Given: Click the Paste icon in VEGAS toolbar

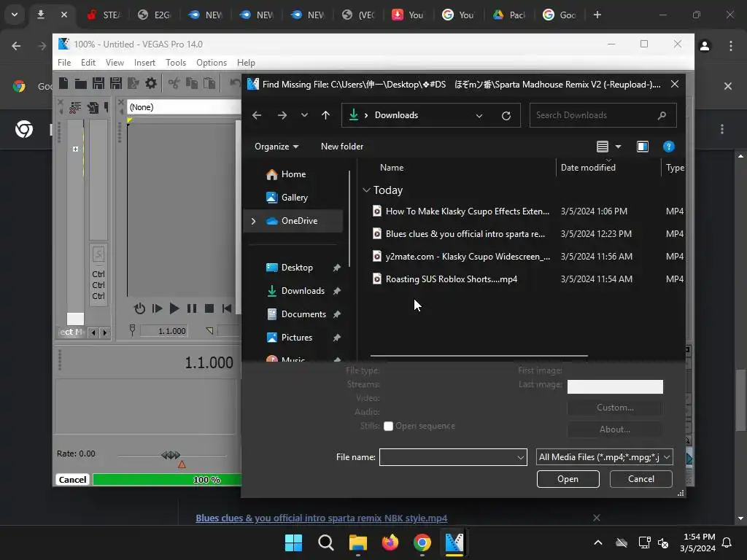Looking at the screenshot, I should coord(209,83).
